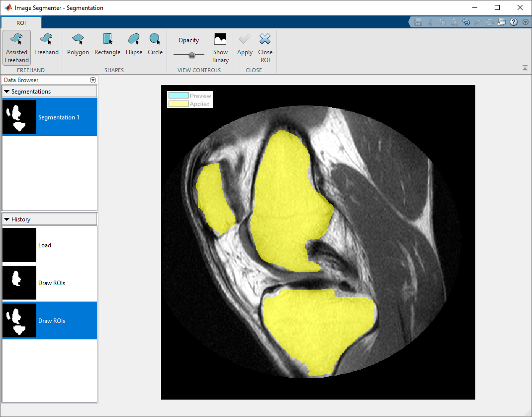532x417 pixels.
Task: Maximize the Image Segmenter window
Action: (x=497, y=7)
